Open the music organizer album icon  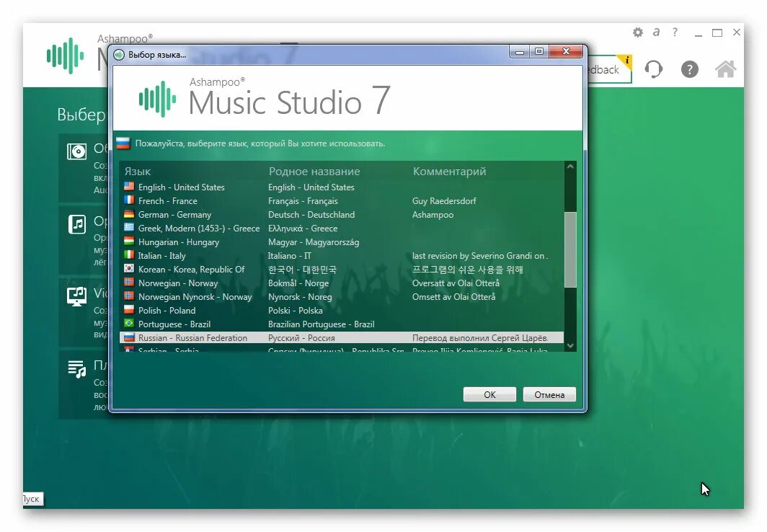click(x=79, y=225)
